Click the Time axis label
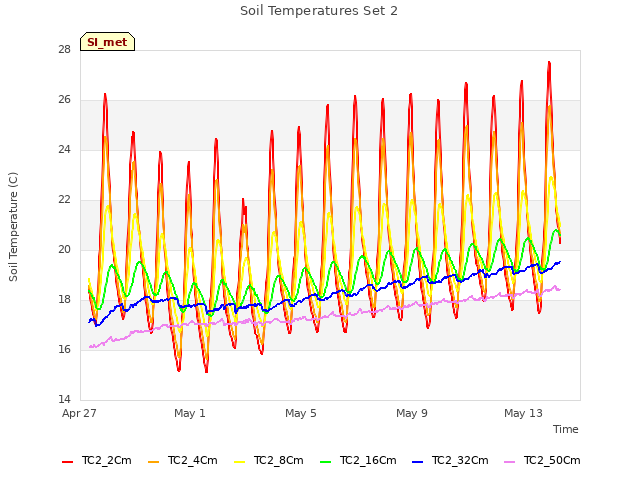Viewport: 640px width, 480px height. click(x=566, y=429)
